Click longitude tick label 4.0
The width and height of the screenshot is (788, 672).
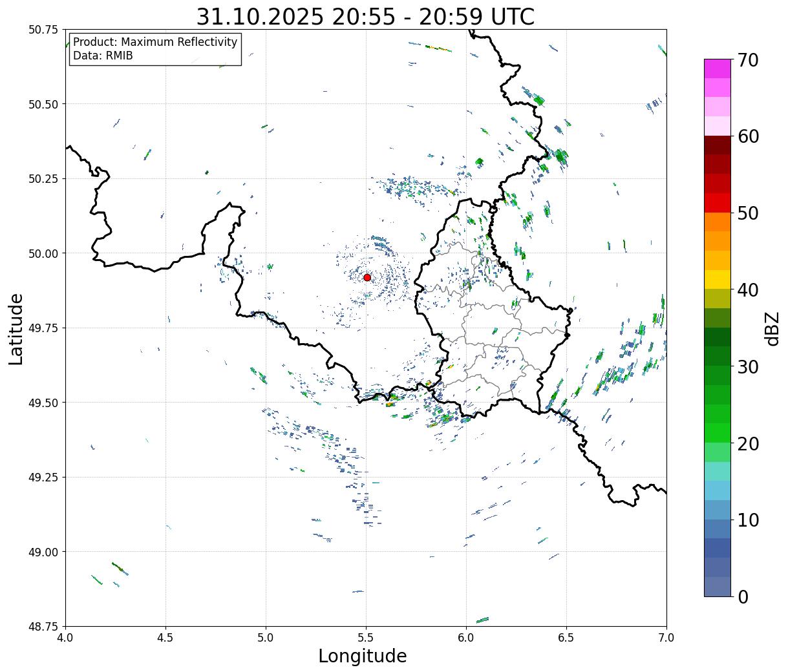(x=65, y=637)
